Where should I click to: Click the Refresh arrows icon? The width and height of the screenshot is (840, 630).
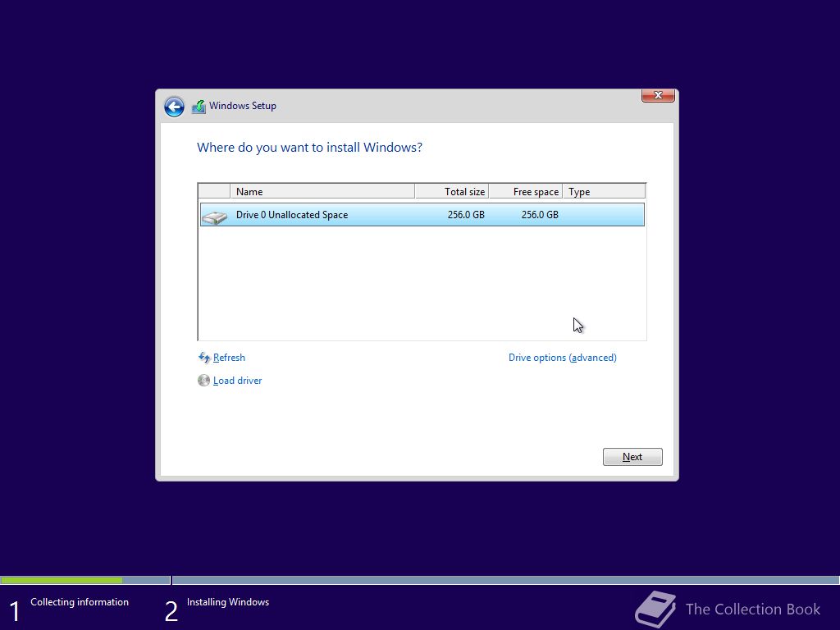[204, 358]
